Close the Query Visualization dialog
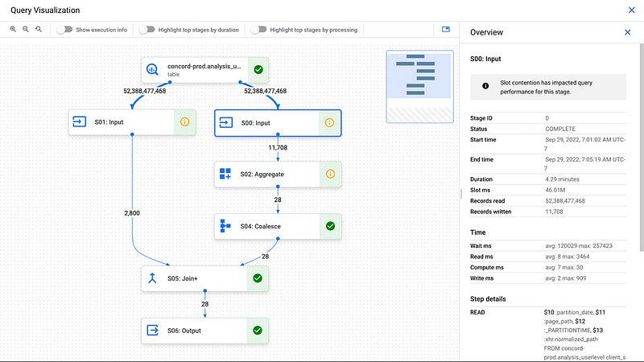The width and height of the screenshot is (644, 362). pos(632,10)
